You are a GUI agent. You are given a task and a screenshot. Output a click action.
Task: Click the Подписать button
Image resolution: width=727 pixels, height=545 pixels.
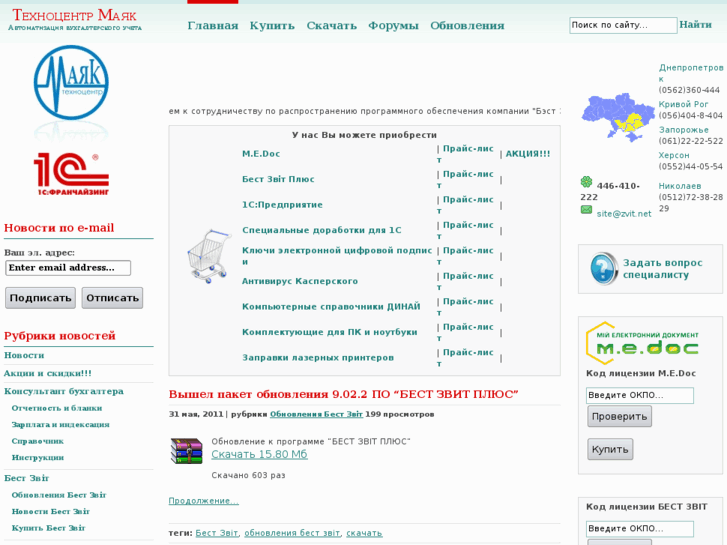[x=40, y=298]
